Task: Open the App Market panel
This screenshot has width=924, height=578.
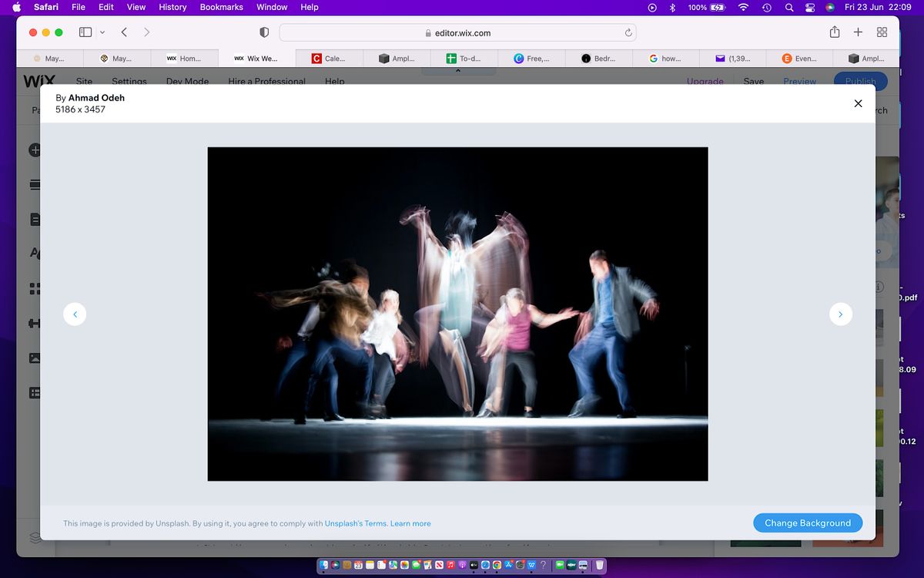Action: pos(33,288)
